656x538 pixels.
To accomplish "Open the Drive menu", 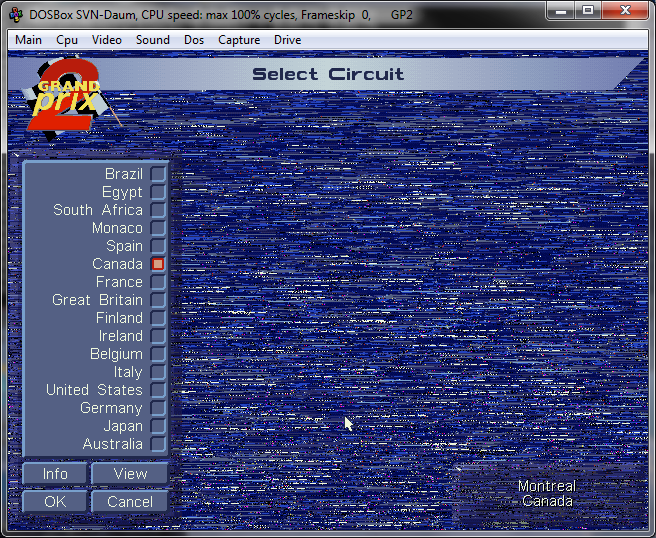I will (x=287, y=40).
